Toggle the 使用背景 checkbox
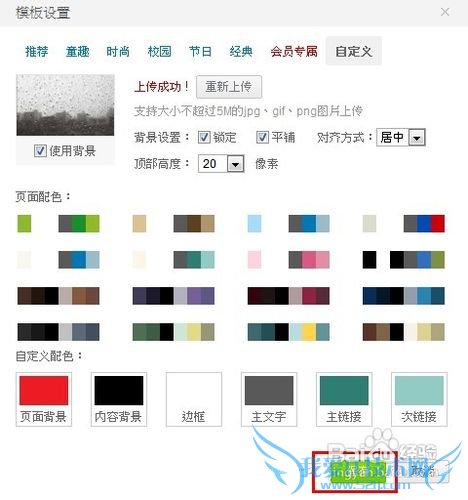The height and width of the screenshot is (500, 468). click(x=40, y=151)
